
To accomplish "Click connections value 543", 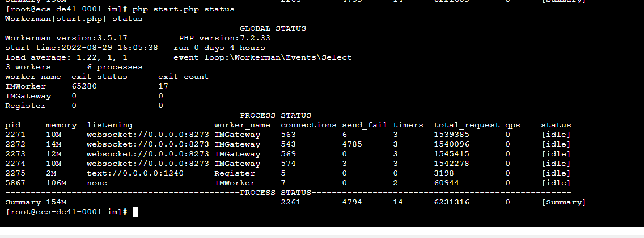I will pos(289,144).
